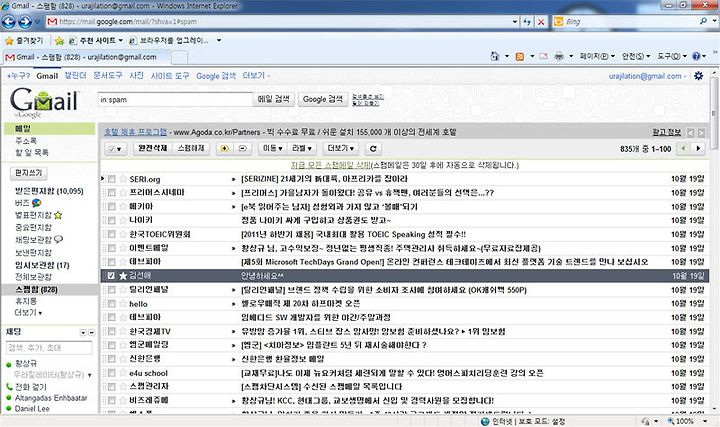Click the Gmail logo

coord(45,102)
